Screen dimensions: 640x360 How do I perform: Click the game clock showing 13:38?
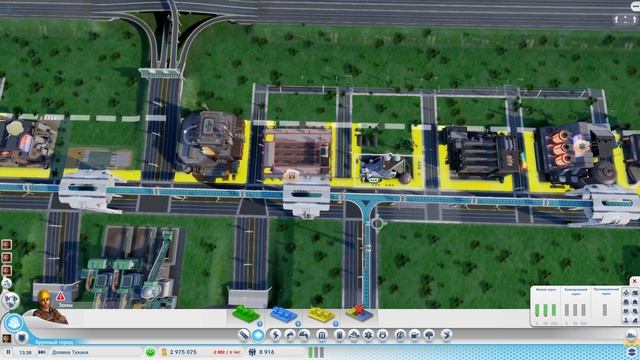tap(25, 352)
